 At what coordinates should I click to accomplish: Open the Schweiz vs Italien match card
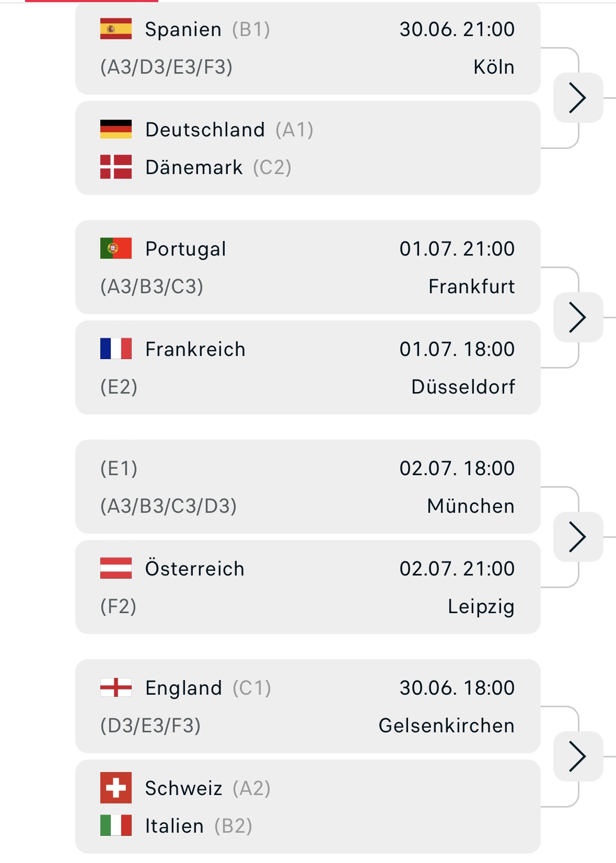[x=308, y=807]
